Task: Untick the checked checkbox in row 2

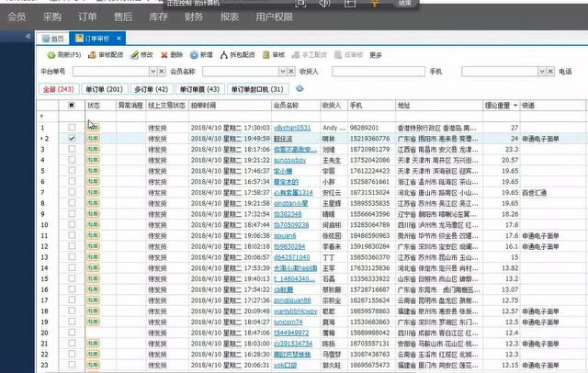Action: click(72, 139)
